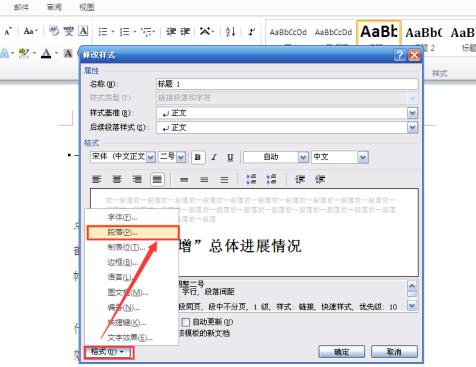
Task: Increase paragraph spacing icon
Action: 251,179
